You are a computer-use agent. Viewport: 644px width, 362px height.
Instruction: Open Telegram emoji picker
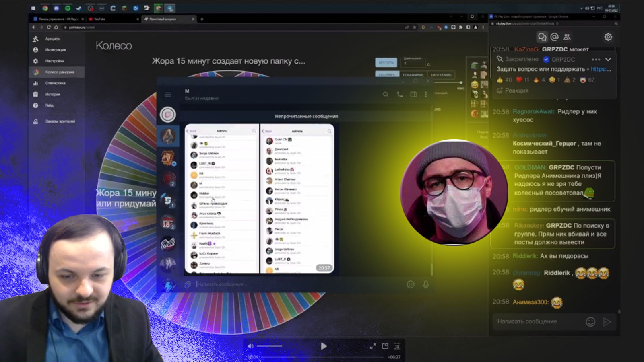[411, 284]
